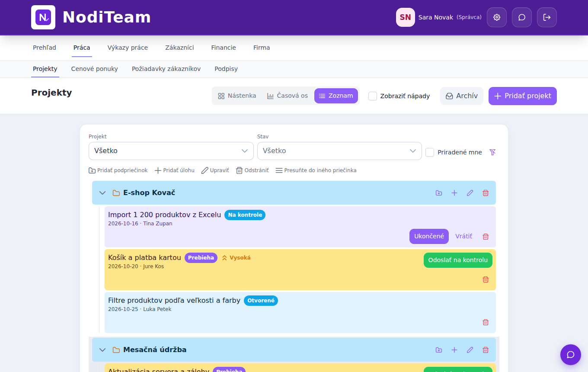Mark import task as Ukončené

tap(429, 237)
